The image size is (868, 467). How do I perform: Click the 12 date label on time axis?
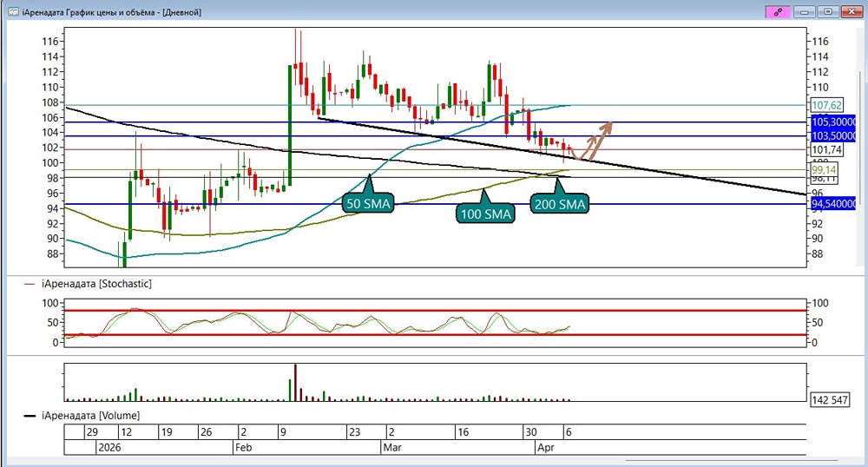(x=126, y=432)
